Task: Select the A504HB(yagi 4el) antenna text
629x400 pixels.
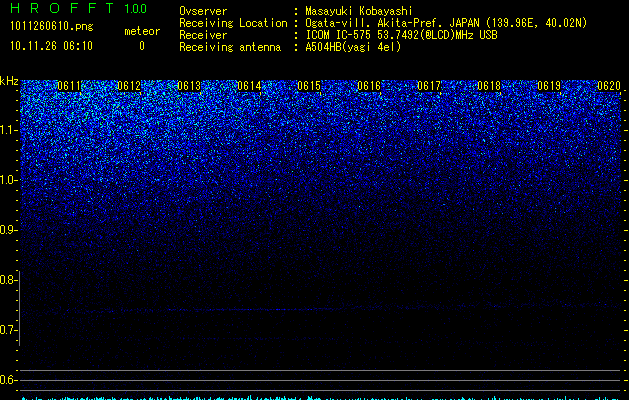Action: 353,47
